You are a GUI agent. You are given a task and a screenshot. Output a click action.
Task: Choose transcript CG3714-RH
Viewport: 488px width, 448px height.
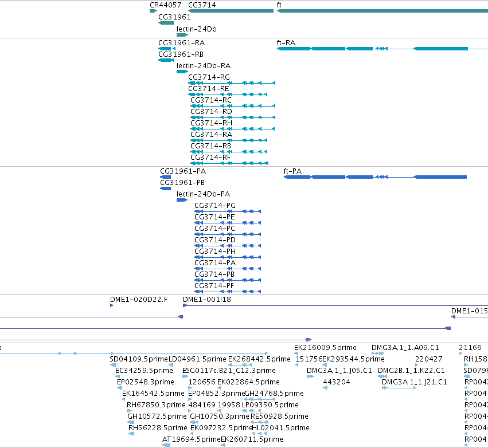[x=212, y=123]
